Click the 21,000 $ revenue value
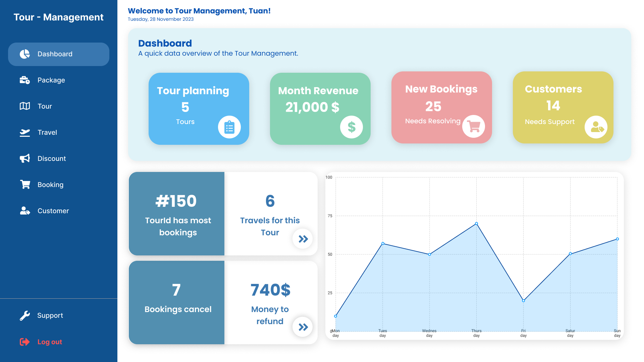Screen dimensions: 644x362 tap(312, 107)
